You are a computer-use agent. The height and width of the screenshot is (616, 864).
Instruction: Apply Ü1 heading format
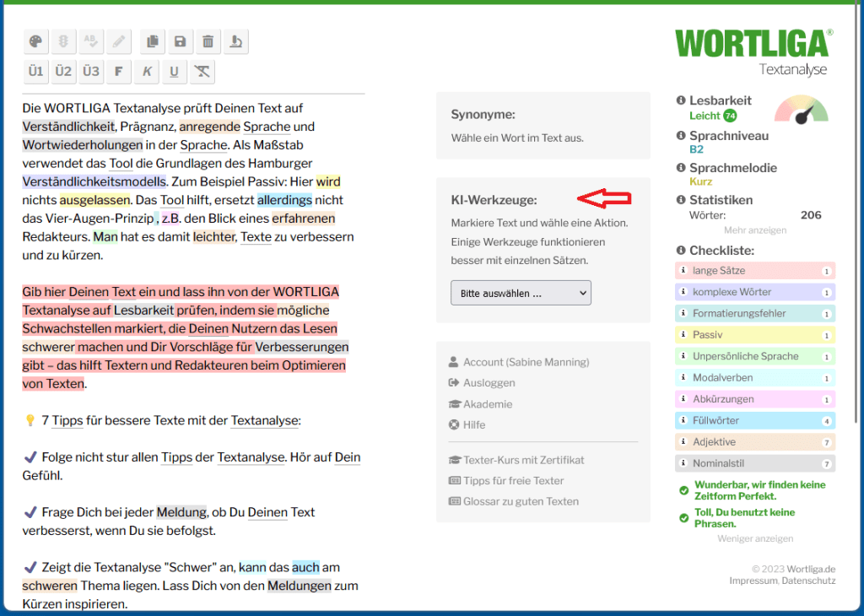point(35,72)
